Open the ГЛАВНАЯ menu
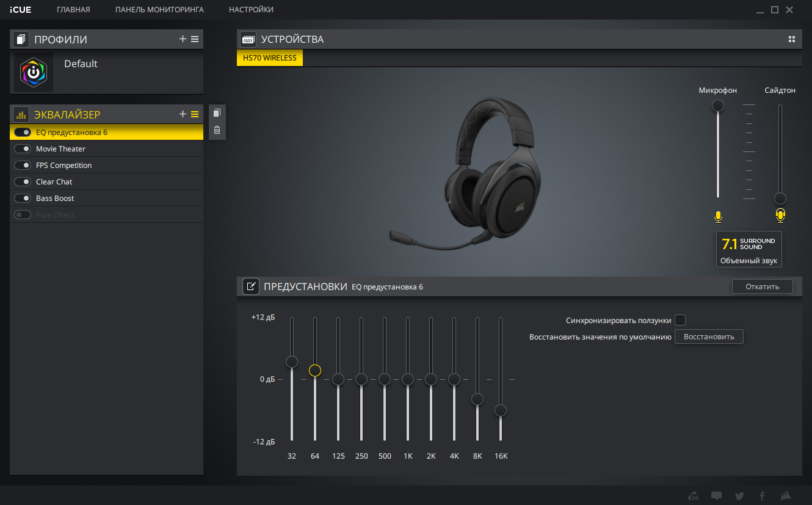Image resolution: width=812 pixels, height=505 pixels. [x=73, y=10]
